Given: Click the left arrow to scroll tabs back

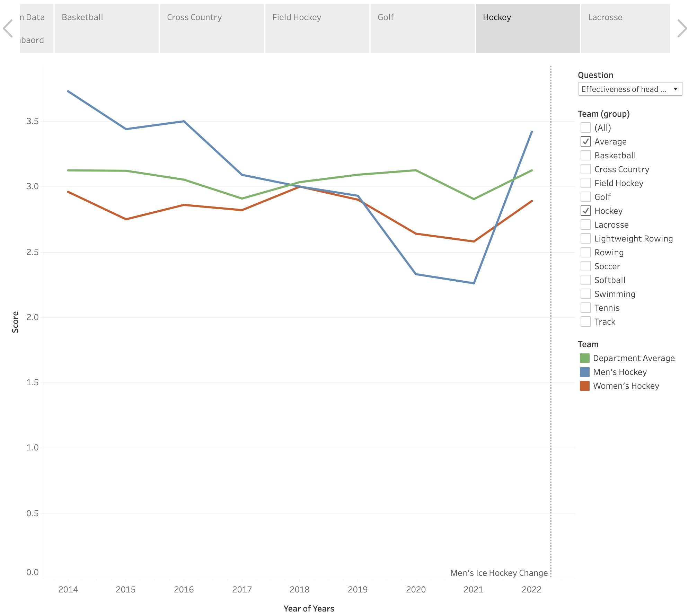Looking at the screenshot, I should [8, 28].
